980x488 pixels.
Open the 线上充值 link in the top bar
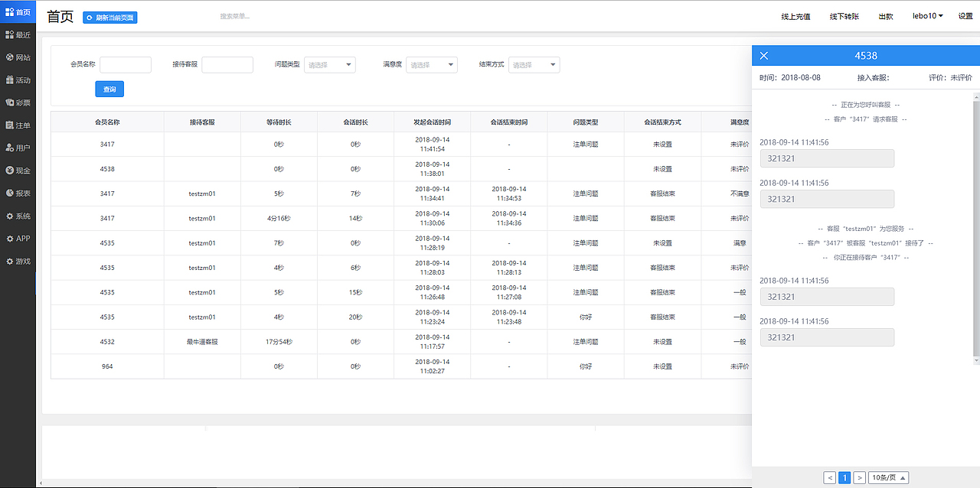pos(795,16)
